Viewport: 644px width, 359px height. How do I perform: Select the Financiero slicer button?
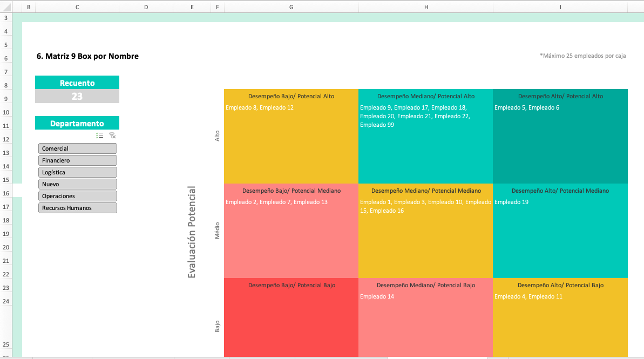click(77, 160)
